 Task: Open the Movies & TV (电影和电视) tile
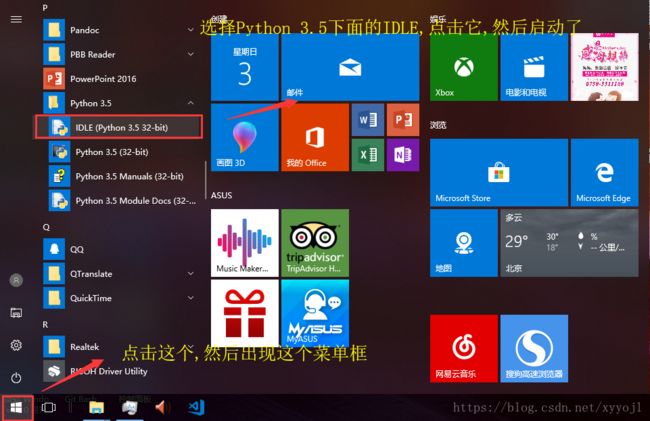pos(534,67)
